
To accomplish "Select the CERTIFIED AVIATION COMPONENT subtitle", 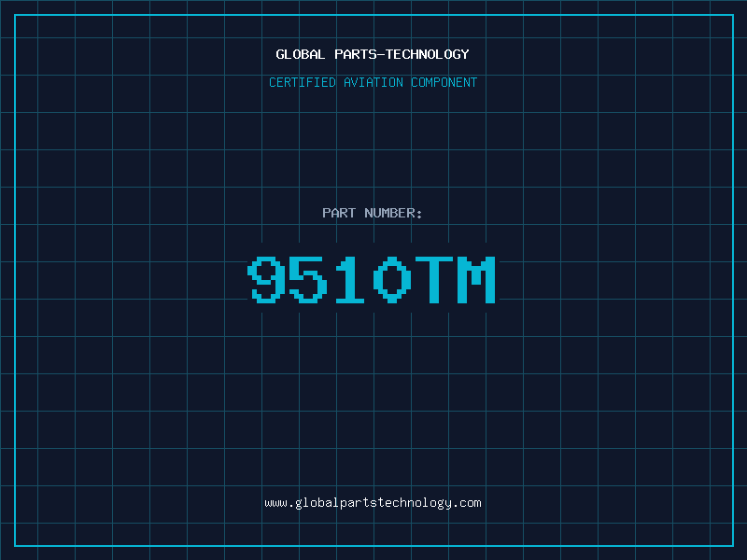I will pyautogui.click(x=373, y=82).
